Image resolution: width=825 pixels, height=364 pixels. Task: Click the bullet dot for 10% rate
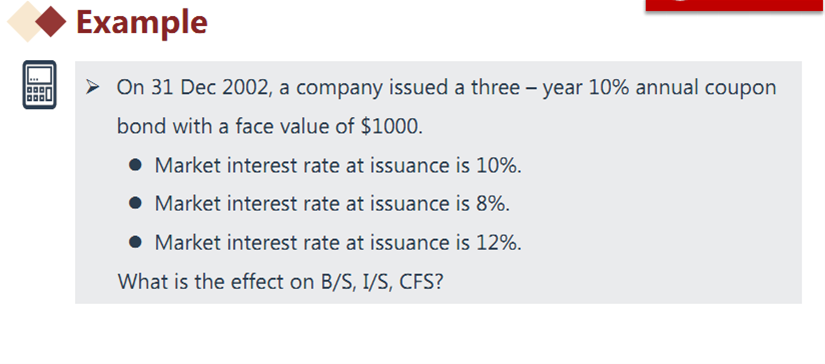pyautogui.click(x=135, y=165)
